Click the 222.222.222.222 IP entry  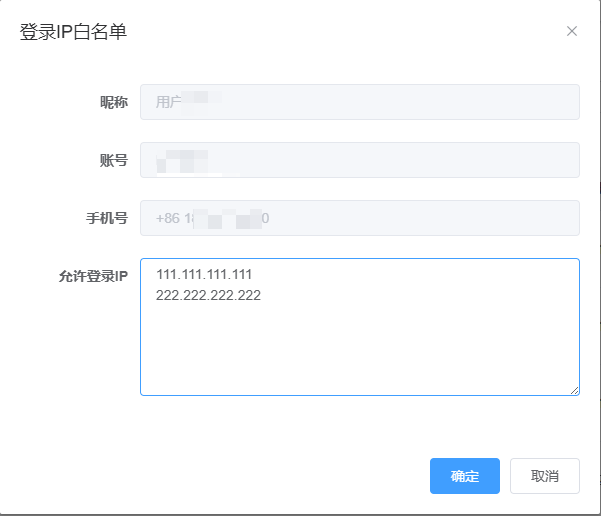click(208, 295)
